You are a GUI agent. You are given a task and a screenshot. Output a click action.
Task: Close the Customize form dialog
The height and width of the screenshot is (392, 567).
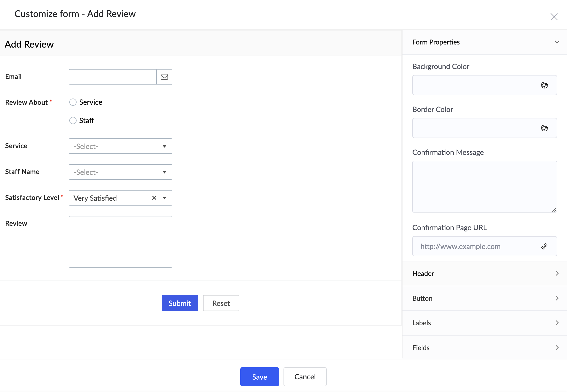[x=554, y=17]
